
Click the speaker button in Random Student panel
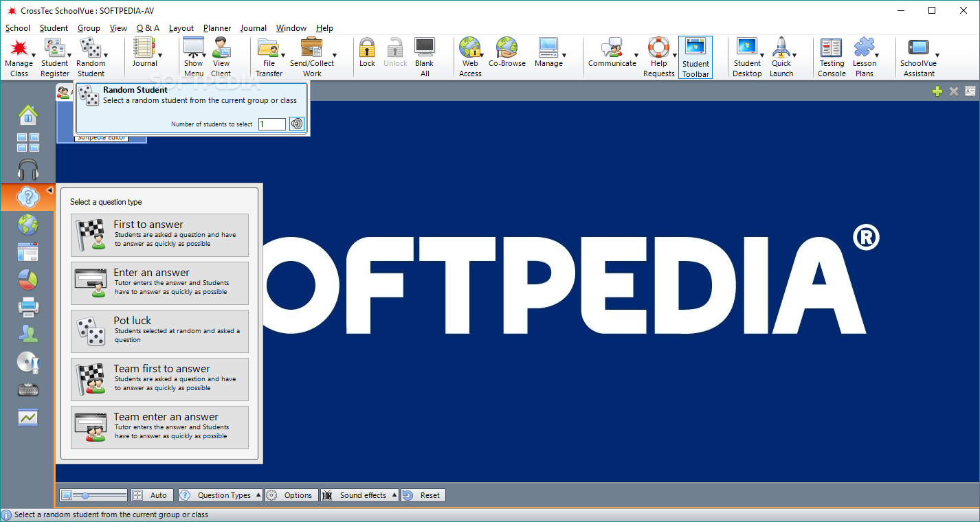(296, 124)
